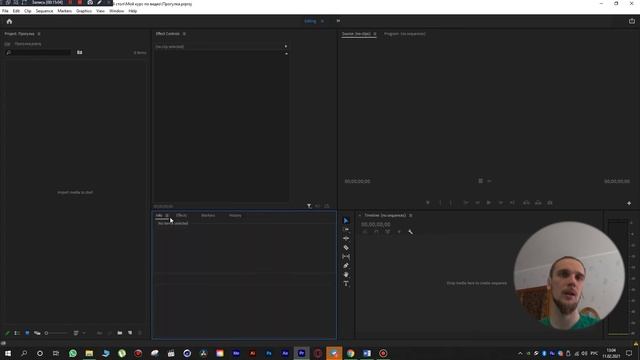Switch to Program monitor tab
The height and width of the screenshot is (360, 640).
(404, 34)
